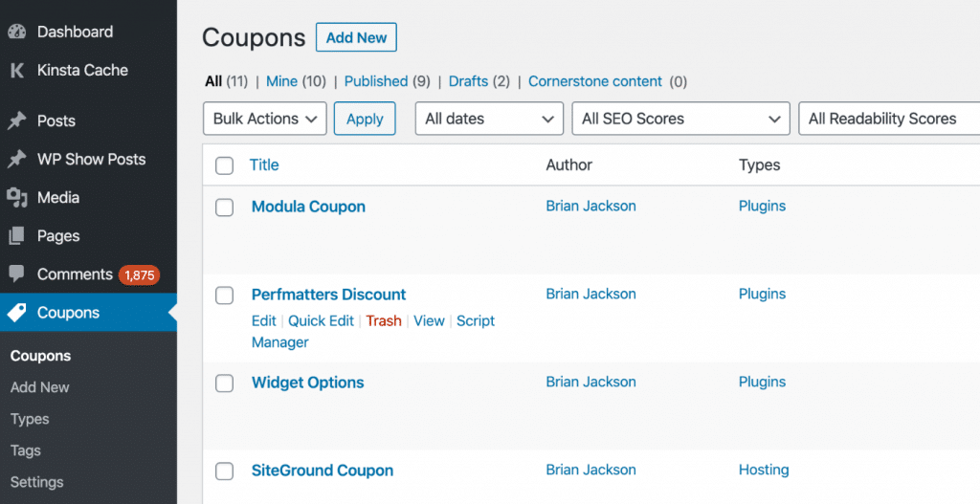Open Coupons submenu entry

[40, 356]
